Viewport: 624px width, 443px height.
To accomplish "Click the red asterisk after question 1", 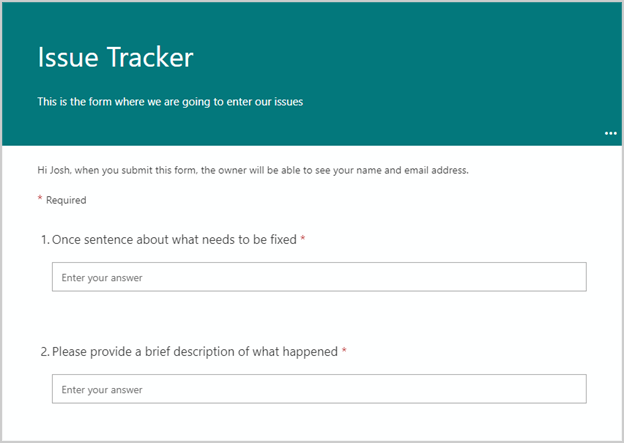I will 303,239.
